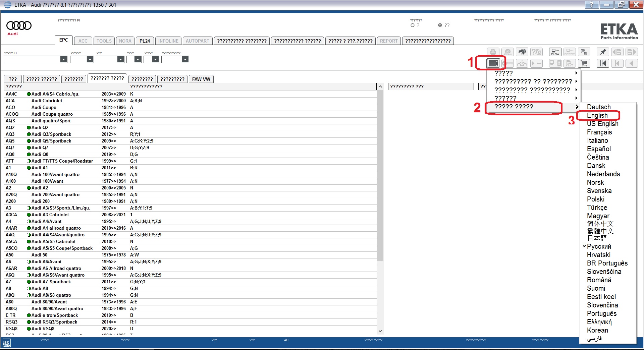Click the wheel and screw icon
The height and width of the screenshot is (350, 644).
pos(507,52)
